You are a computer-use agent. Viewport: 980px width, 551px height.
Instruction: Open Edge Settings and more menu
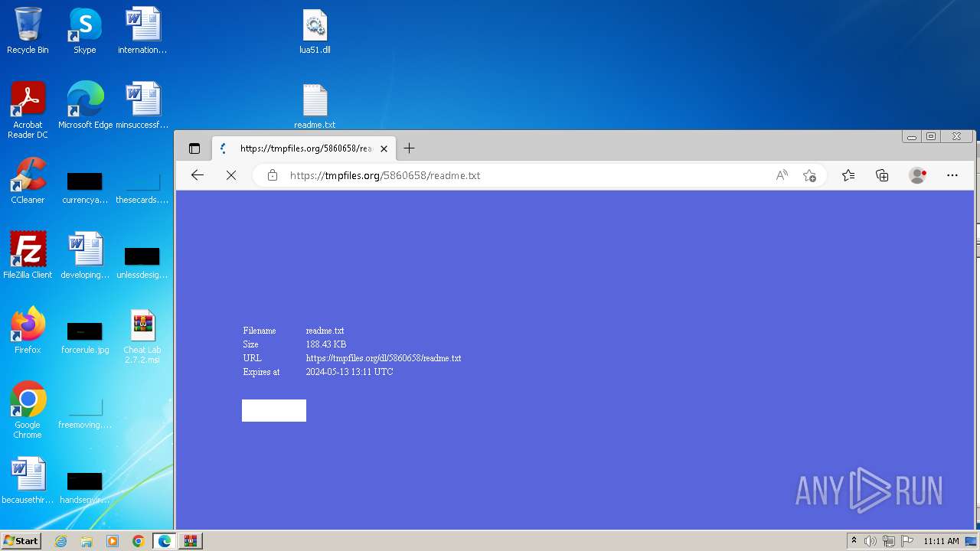click(952, 175)
